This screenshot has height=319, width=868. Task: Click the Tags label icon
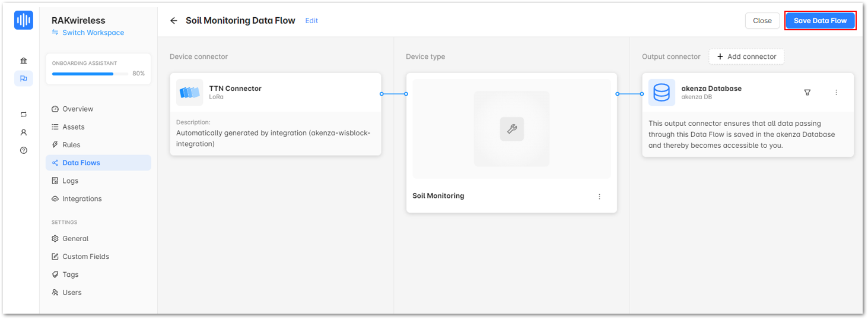[x=55, y=274]
